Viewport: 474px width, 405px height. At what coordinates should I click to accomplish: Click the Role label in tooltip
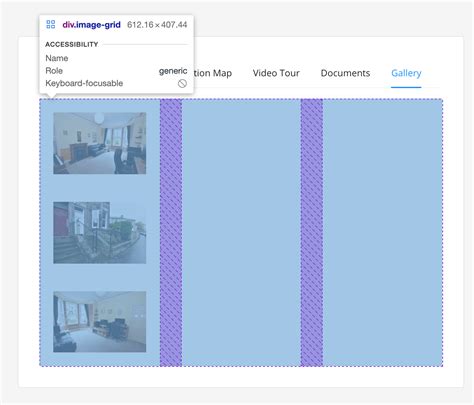(x=54, y=71)
